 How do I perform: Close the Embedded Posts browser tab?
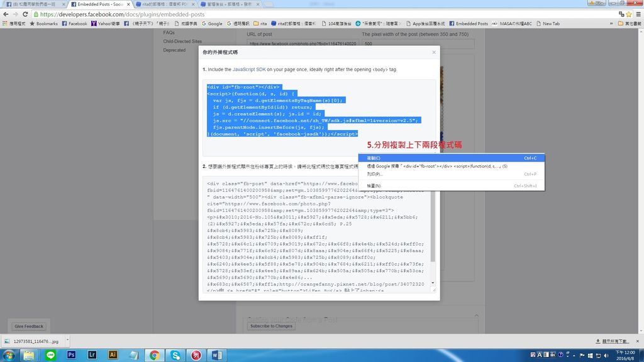128,4
